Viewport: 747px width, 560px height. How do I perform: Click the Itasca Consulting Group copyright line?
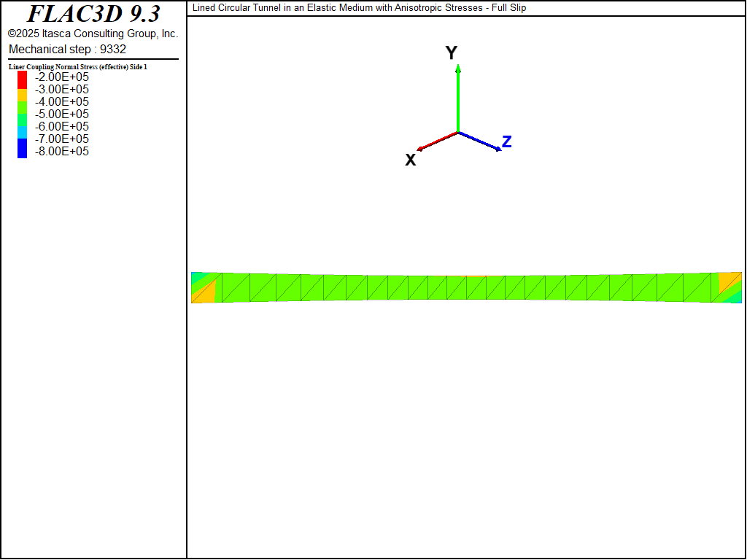coord(93,34)
